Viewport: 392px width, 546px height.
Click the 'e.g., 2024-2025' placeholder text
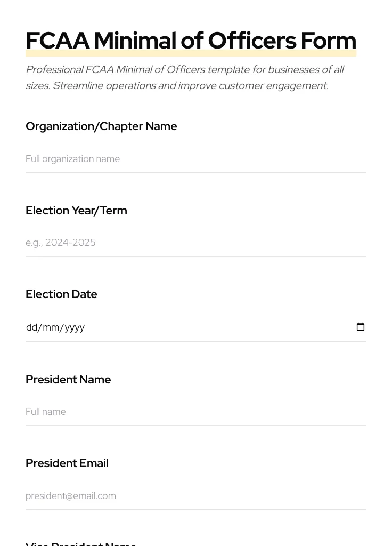(x=61, y=243)
